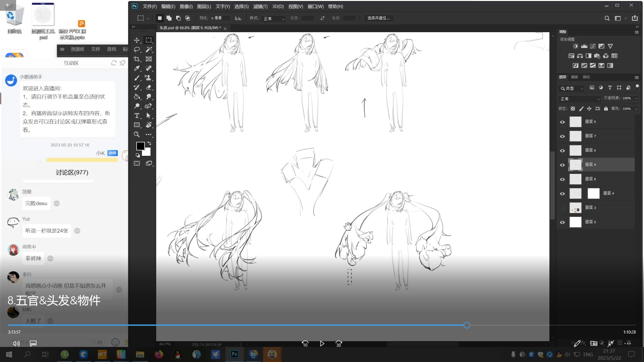The width and height of the screenshot is (644, 362).
Task: Select the Horizontal Type tool
Action: click(x=137, y=116)
